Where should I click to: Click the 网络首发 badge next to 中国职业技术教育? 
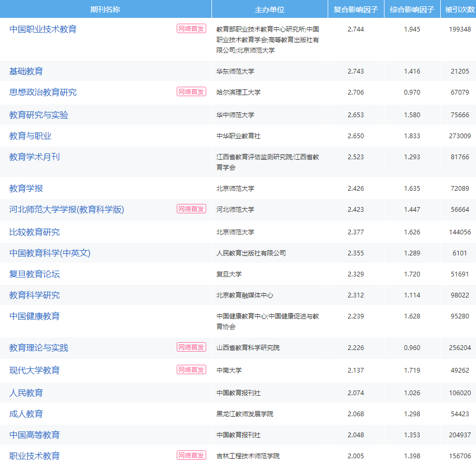(x=191, y=30)
